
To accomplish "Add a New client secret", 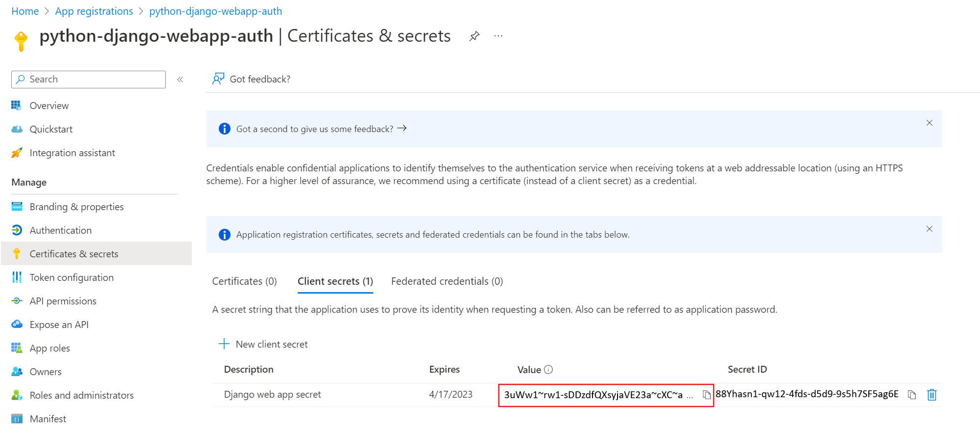I will pos(263,344).
